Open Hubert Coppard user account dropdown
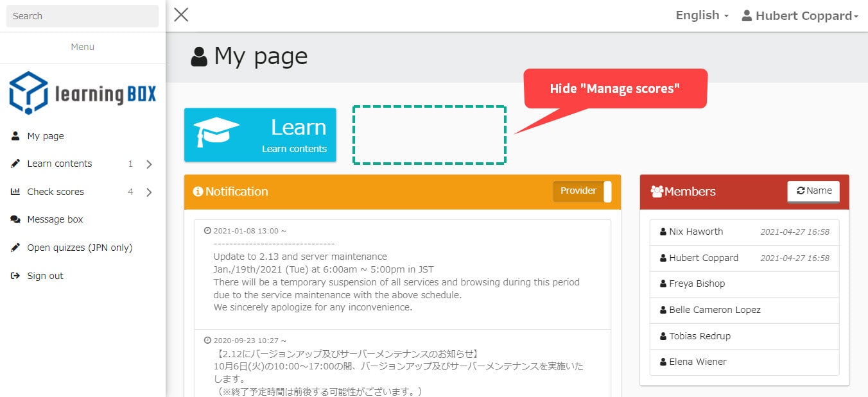Image resolution: width=868 pixels, height=397 pixels. [x=800, y=15]
